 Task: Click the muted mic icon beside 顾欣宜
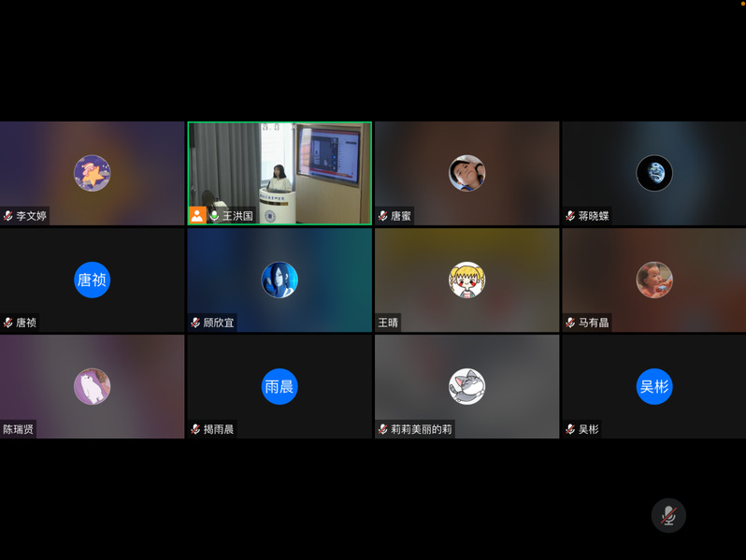click(x=195, y=323)
